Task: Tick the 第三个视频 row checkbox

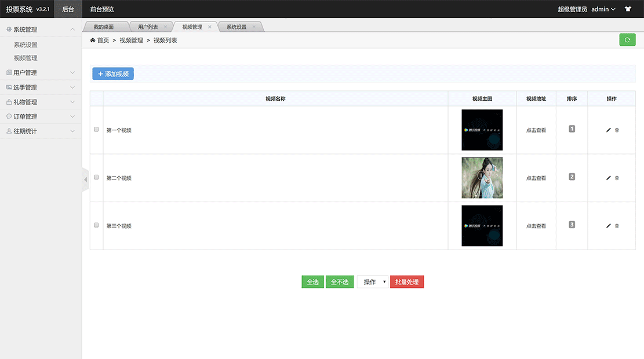Action: (96, 225)
